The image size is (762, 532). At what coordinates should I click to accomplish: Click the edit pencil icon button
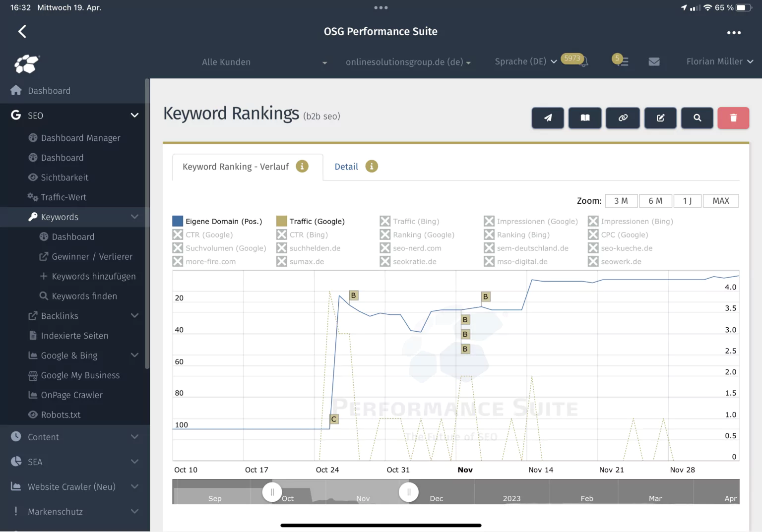(x=660, y=118)
